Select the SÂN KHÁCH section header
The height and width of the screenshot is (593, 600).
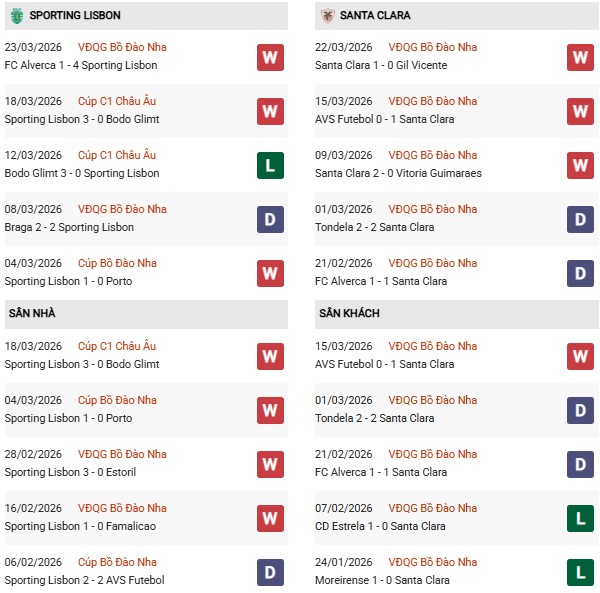click(x=350, y=313)
